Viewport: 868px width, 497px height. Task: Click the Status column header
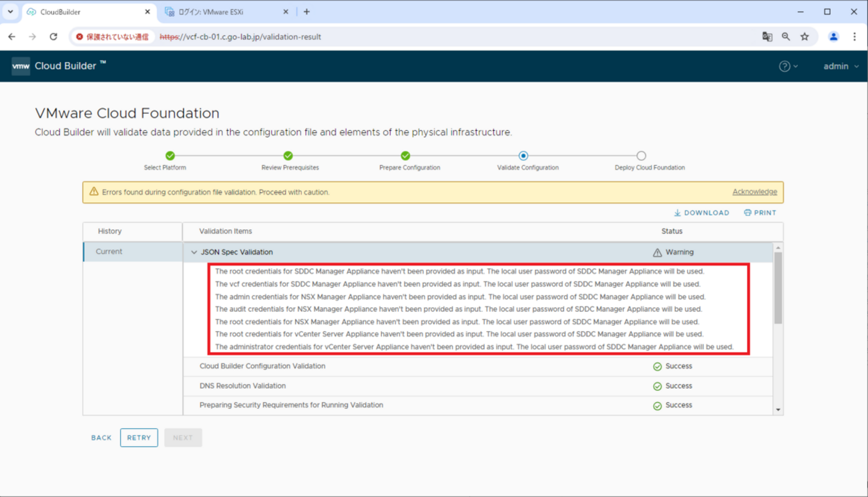tap(672, 231)
